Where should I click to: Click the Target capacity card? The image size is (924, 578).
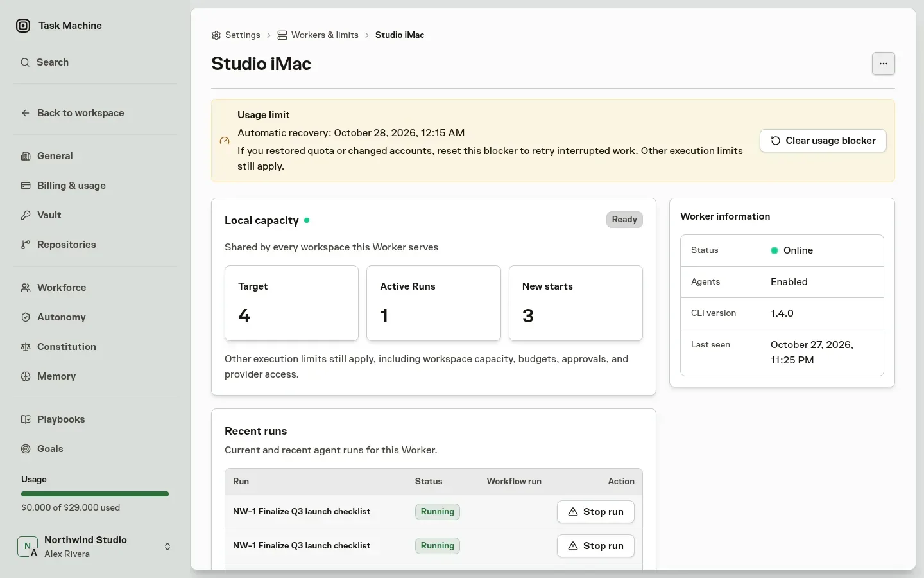coord(291,303)
